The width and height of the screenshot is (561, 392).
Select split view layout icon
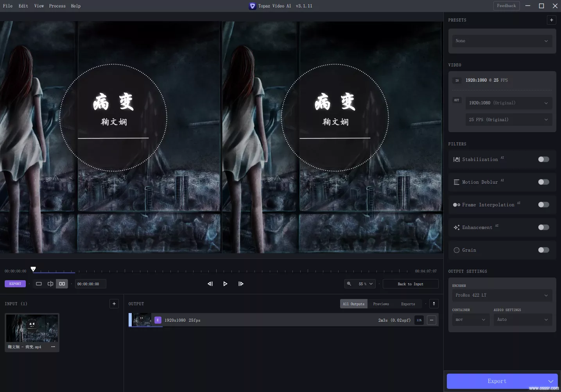coord(50,284)
